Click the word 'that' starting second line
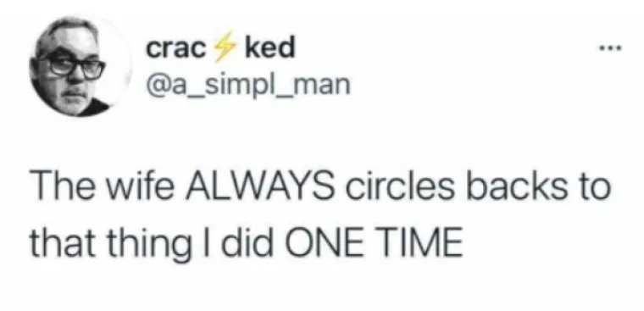644x311 pixels. [66, 242]
